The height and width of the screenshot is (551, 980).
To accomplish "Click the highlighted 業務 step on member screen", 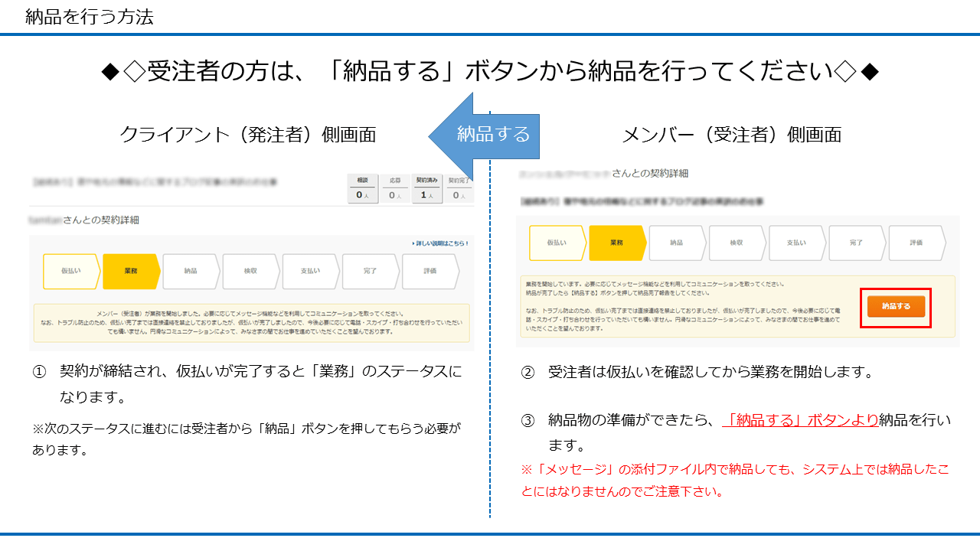I will tap(616, 243).
